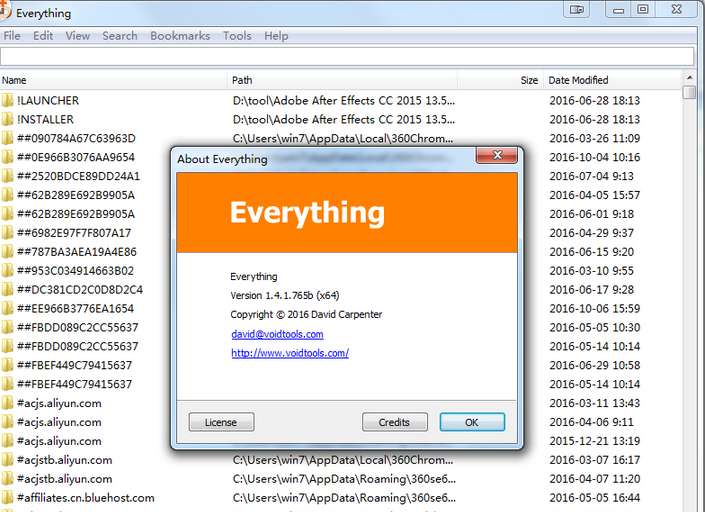Image resolution: width=705 pixels, height=512 pixels.
Task: Open the Tools menu
Action: [x=237, y=36]
